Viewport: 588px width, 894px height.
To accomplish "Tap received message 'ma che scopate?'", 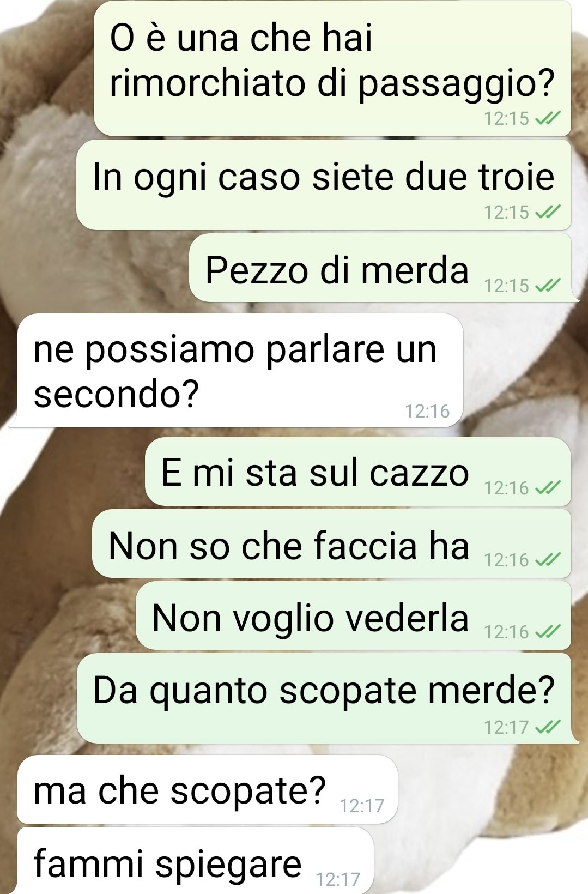I will (208, 789).
